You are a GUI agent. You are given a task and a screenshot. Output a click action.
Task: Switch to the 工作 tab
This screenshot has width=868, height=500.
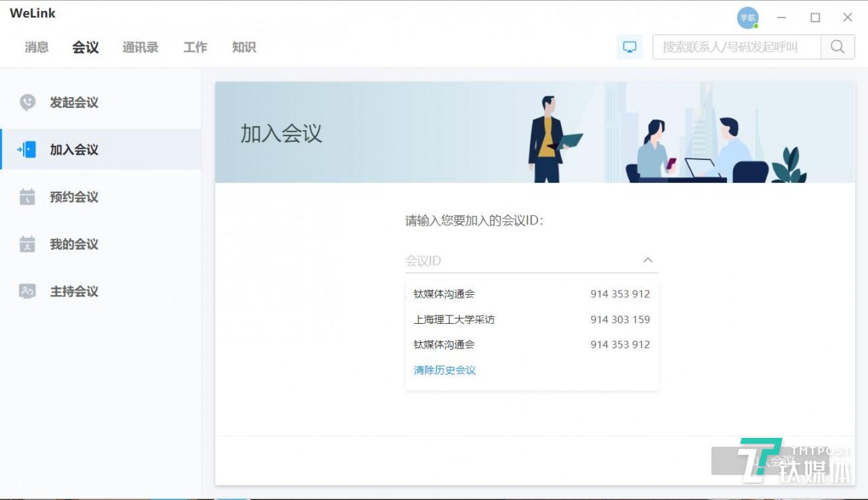(x=194, y=47)
